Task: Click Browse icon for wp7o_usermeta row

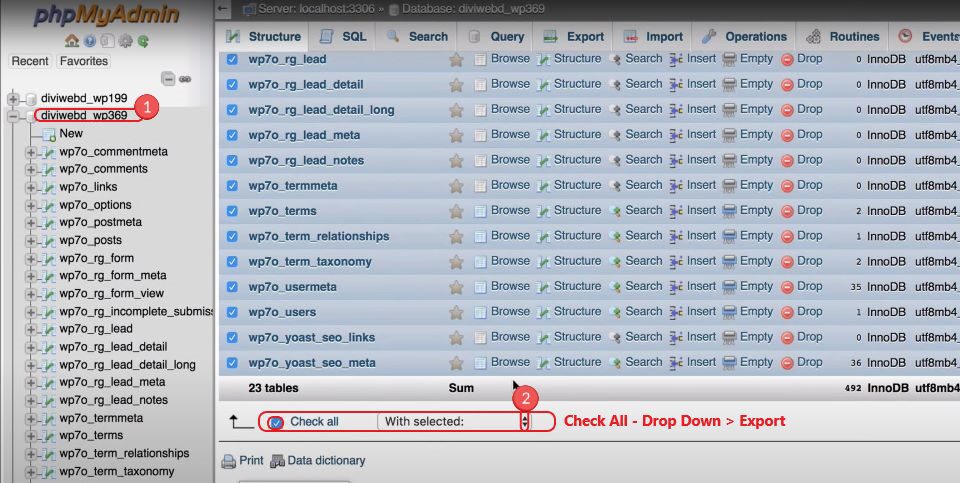Action: (x=481, y=287)
